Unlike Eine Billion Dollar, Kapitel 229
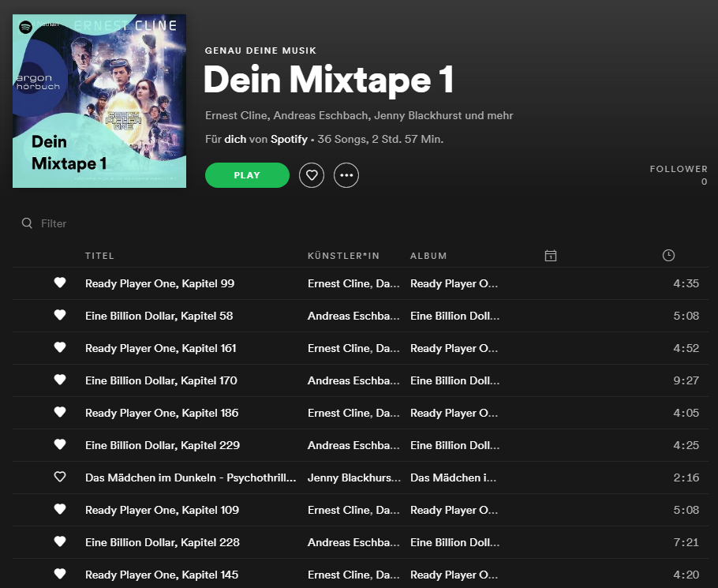This screenshot has width=718, height=588. pos(60,444)
